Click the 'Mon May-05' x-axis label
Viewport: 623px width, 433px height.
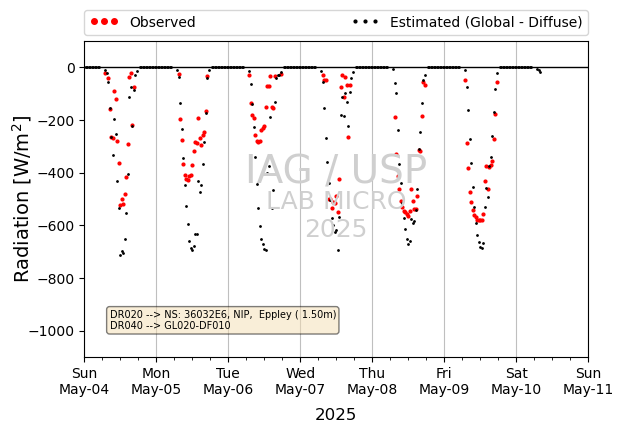pyautogui.click(x=156, y=381)
